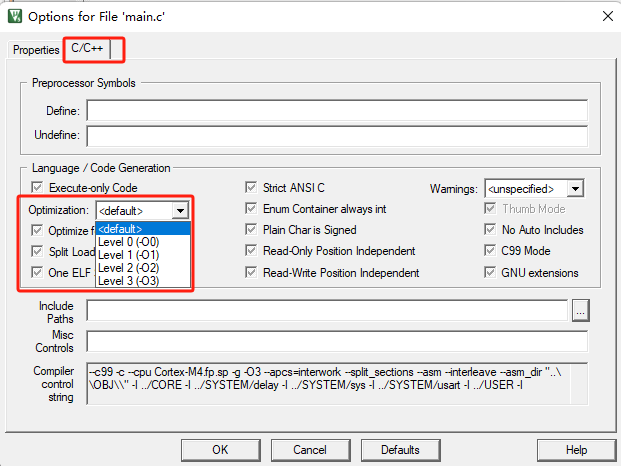Choose Level 0 (-O0) optimization
Viewport: 621px width, 466px height.
click(x=131, y=241)
